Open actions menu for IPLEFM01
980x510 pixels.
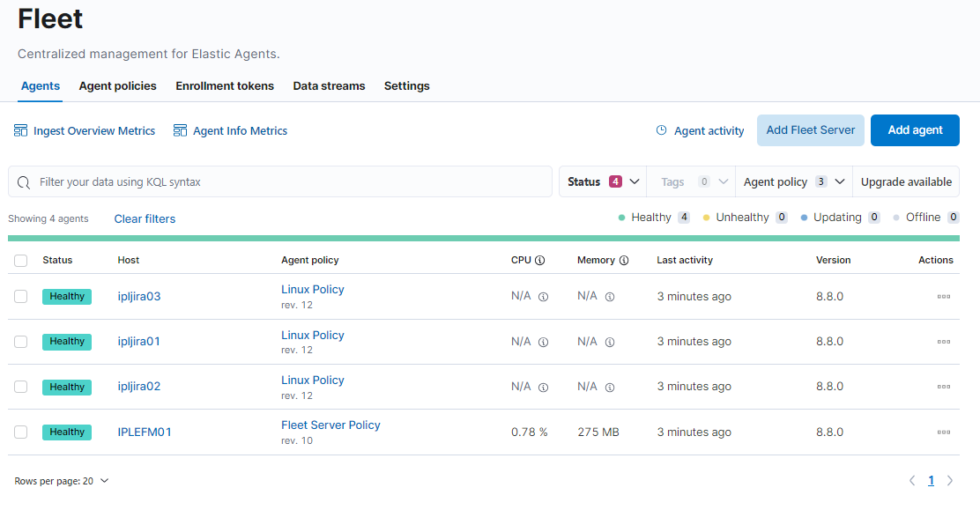[944, 432]
